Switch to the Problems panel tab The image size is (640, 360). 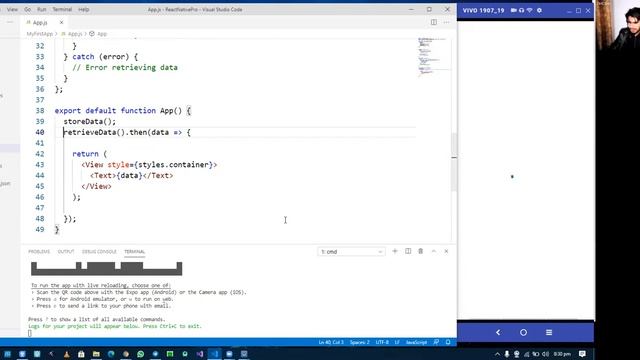coord(39,251)
